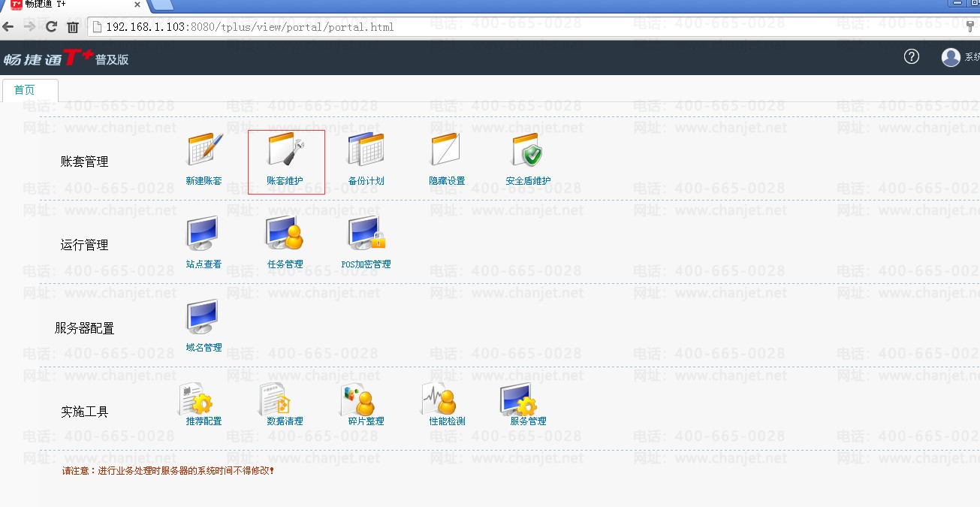Click the trash icon in the browser toolbar
980x507 pixels.
(x=73, y=27)
